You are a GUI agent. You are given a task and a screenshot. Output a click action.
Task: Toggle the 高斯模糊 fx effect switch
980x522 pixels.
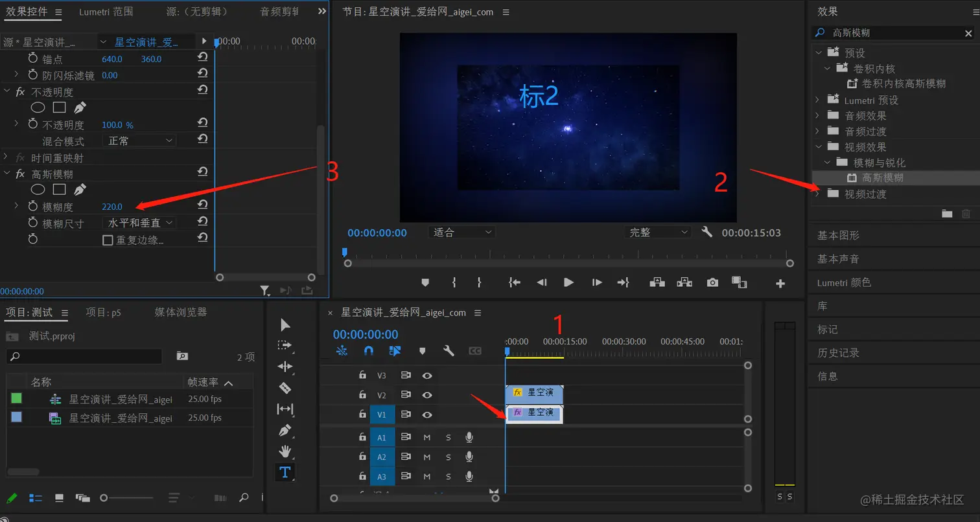point(20,174)
